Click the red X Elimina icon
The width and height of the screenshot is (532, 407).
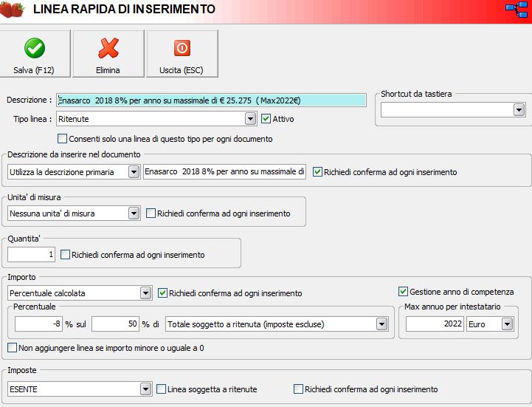[108, 48]
